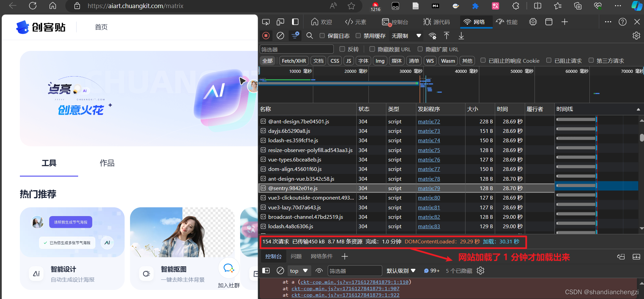644x299 pixels.
Task: Open network search magnifier icon
Action: [x=310, y=35]
